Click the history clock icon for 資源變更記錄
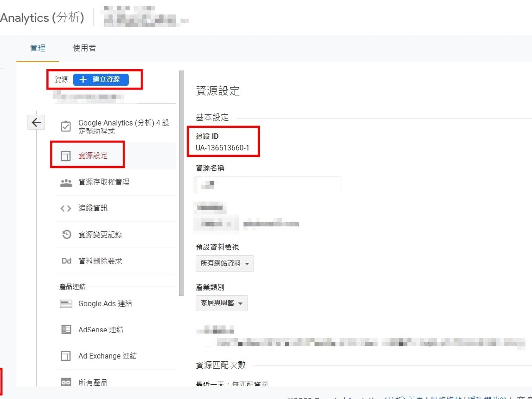The image size is (532, 399). pyautogui.click(x=66, y=235)
